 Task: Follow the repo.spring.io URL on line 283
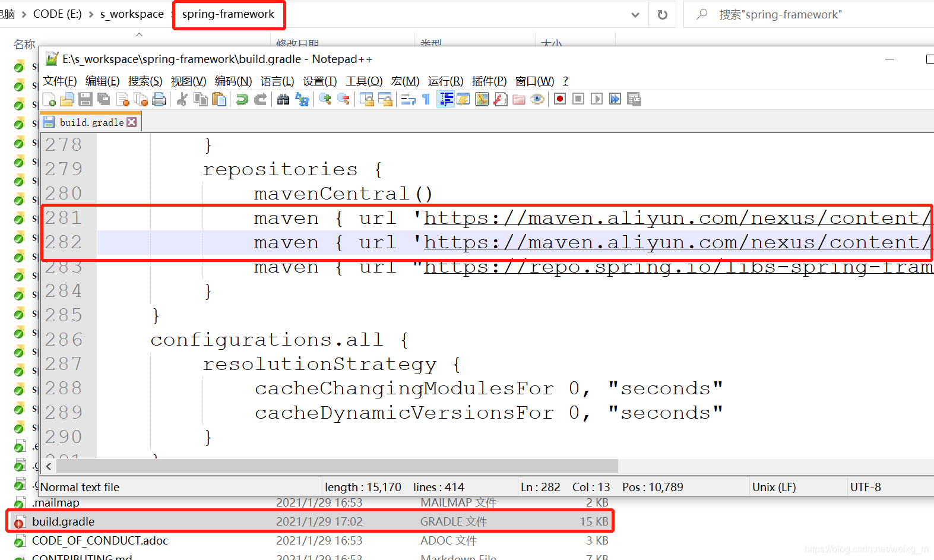pos(677,267)
